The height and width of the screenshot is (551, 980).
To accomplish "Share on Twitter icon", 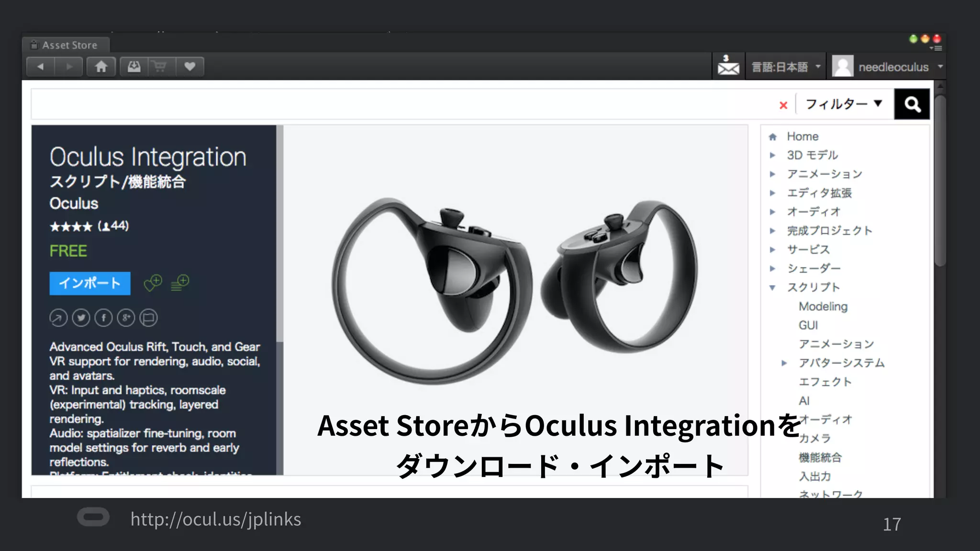I will (x=81, y=318).
